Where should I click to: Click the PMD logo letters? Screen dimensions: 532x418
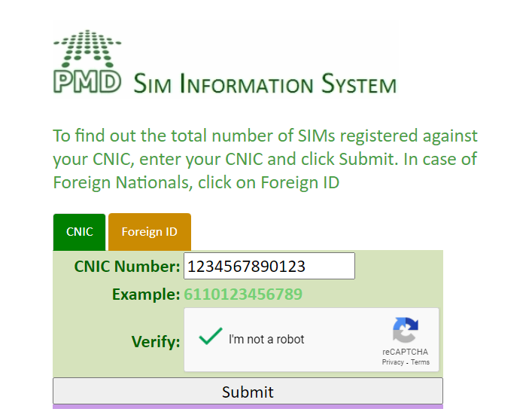click(87, 81)
